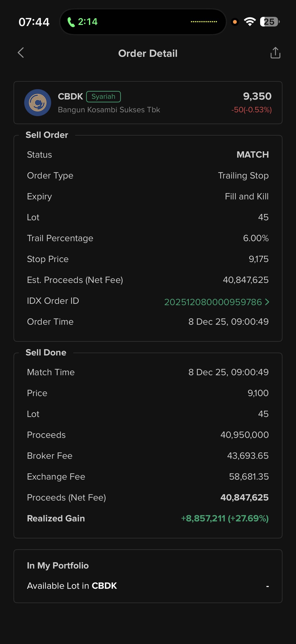
Task: Tap the 2:14 call duration pill
Action: point(88,22)
